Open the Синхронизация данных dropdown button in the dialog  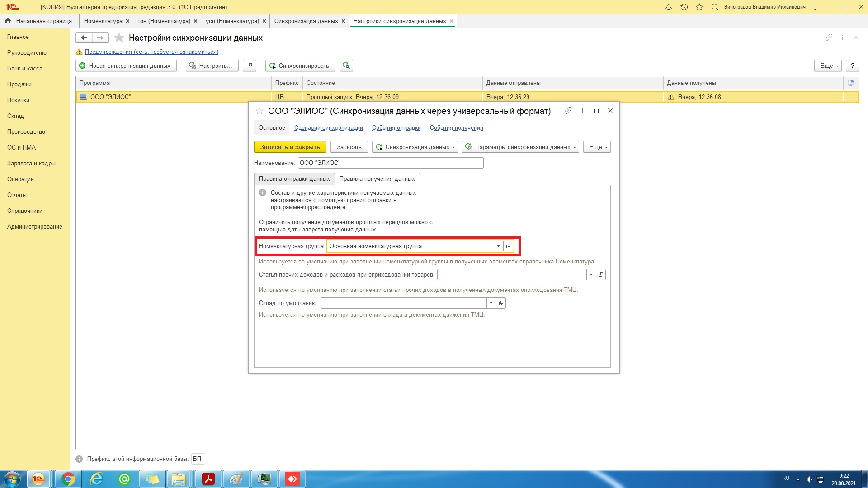415,147
